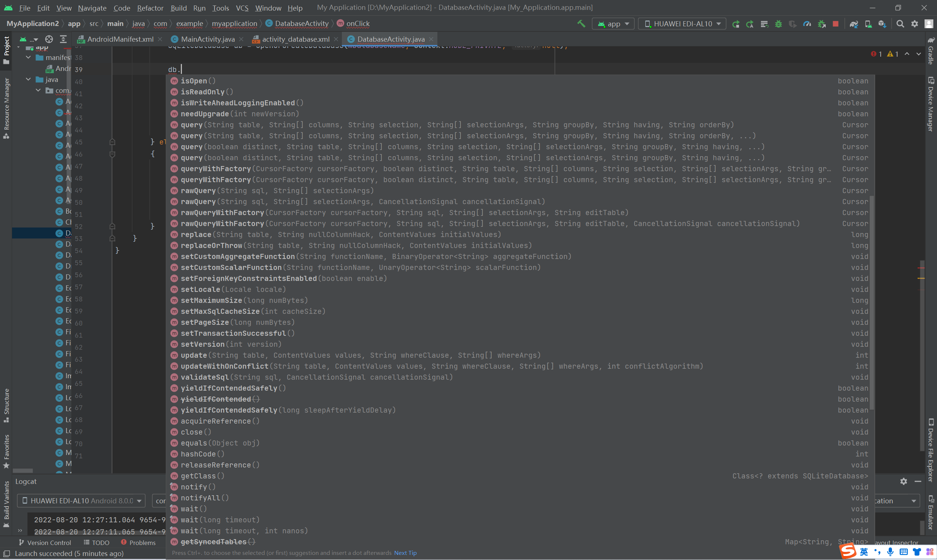Click Sync Project with Gradle Files icon
The image size is (937, 560).
(x=854, y=24)
